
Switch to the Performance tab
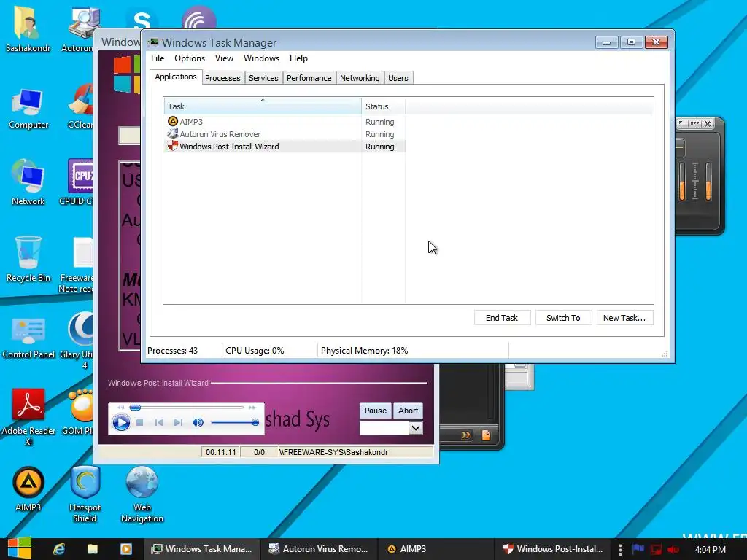click(x=309, y=77)
